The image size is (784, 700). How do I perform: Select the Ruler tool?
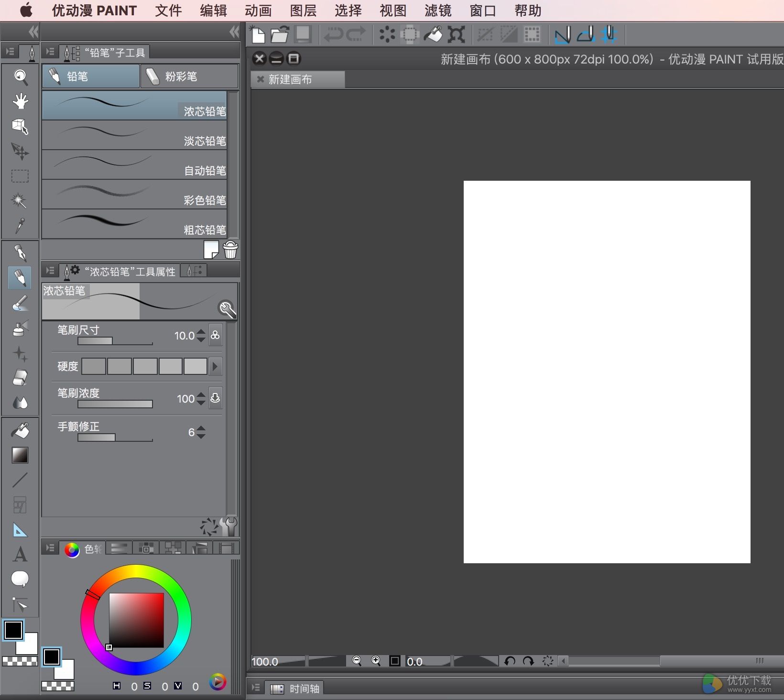click(x=20, y=530)
